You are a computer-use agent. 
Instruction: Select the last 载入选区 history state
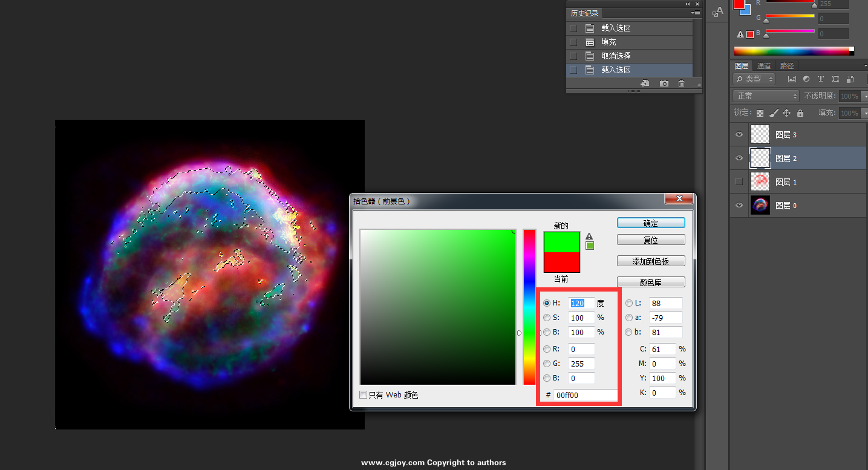pos(629,70)
